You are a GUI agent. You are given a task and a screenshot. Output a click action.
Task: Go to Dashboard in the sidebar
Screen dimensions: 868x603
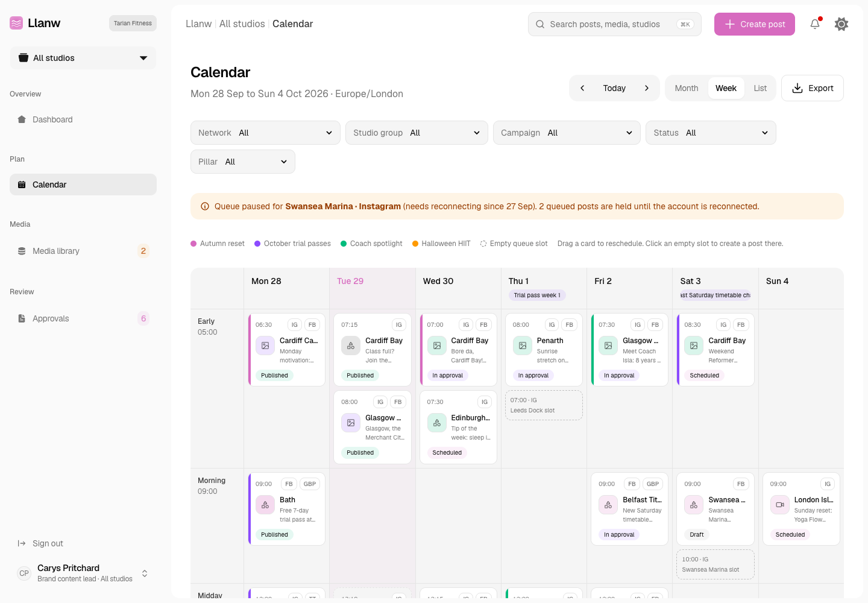(83, 119)
